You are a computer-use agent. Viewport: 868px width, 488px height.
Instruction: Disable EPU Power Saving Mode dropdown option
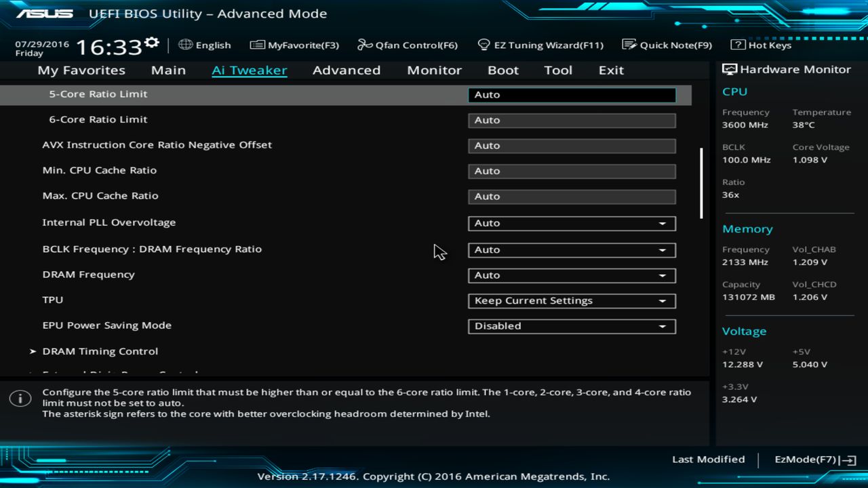tap(571, 326)
